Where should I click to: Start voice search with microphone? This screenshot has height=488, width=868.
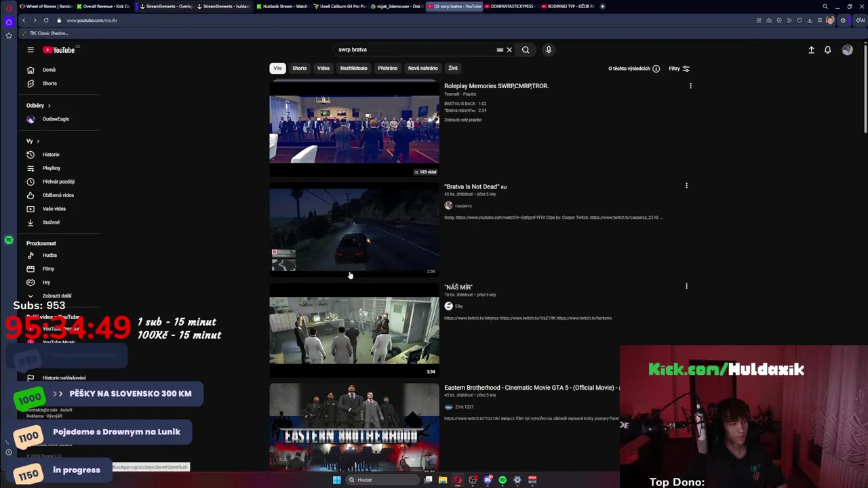click(549, 49)
